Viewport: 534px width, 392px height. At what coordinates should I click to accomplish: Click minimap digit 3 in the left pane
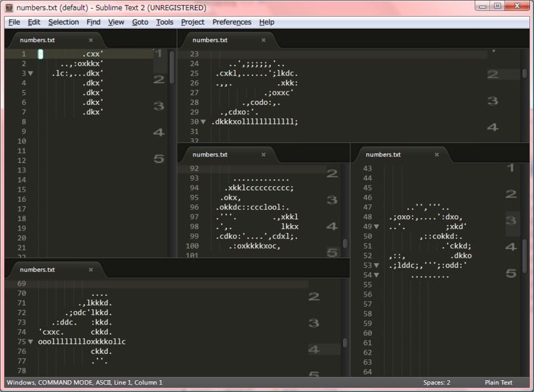coord(159,106)
